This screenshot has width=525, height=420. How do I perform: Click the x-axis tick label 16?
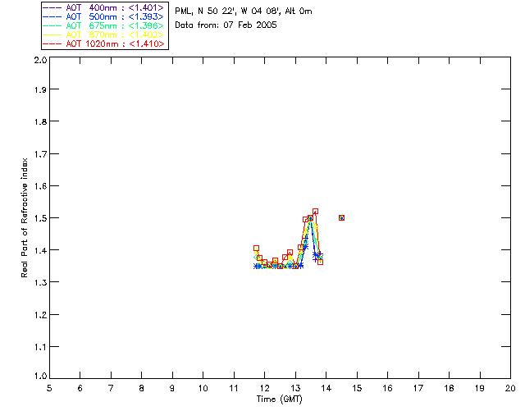point(387,389)
